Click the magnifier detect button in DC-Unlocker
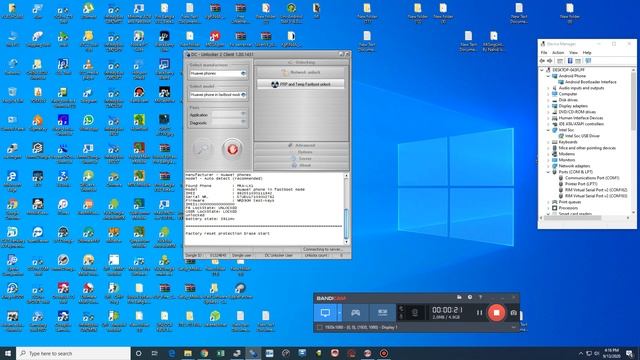Image resolution: width=640 pixels, height=360 pixels. (202, 149)
